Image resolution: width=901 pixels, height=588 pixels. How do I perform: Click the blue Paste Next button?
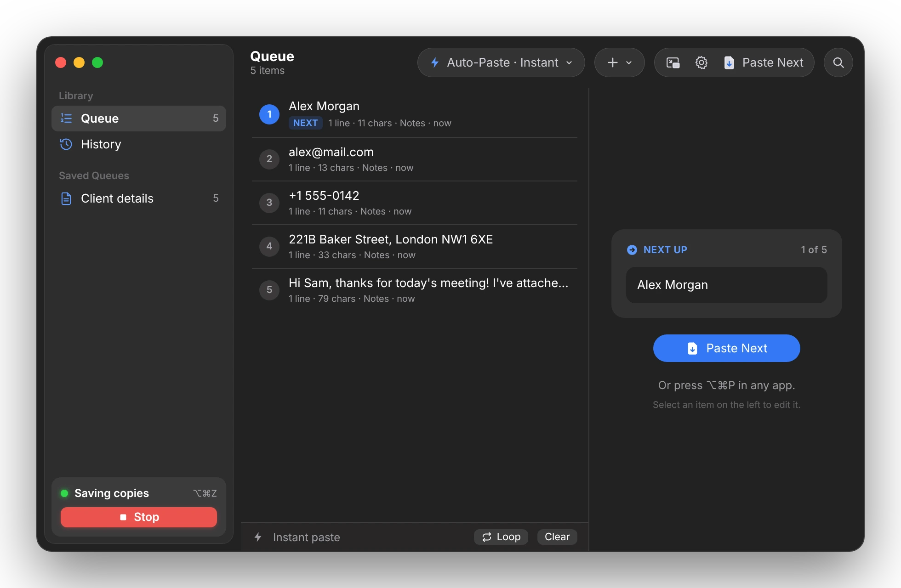tap(726, 348)
